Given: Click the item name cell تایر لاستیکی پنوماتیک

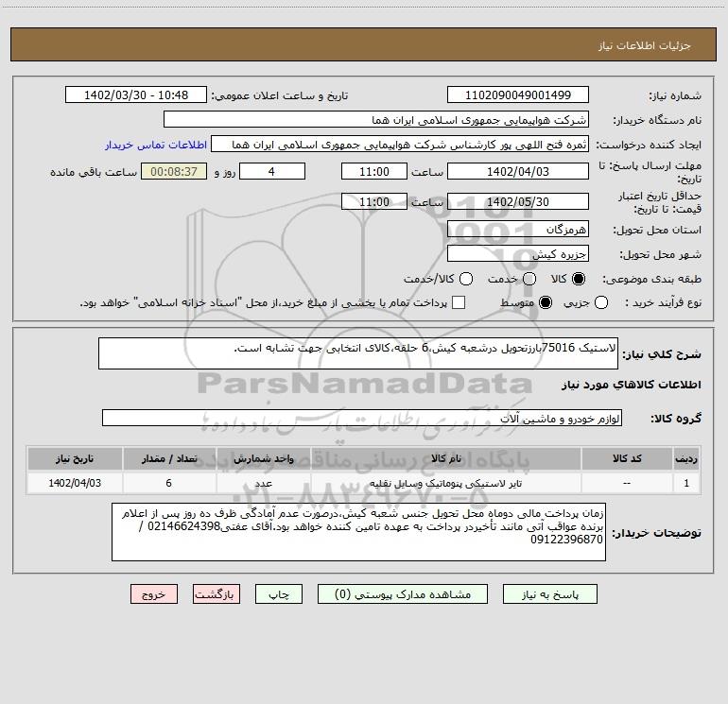Looking at the screenshot, I should tap(445, 483).
